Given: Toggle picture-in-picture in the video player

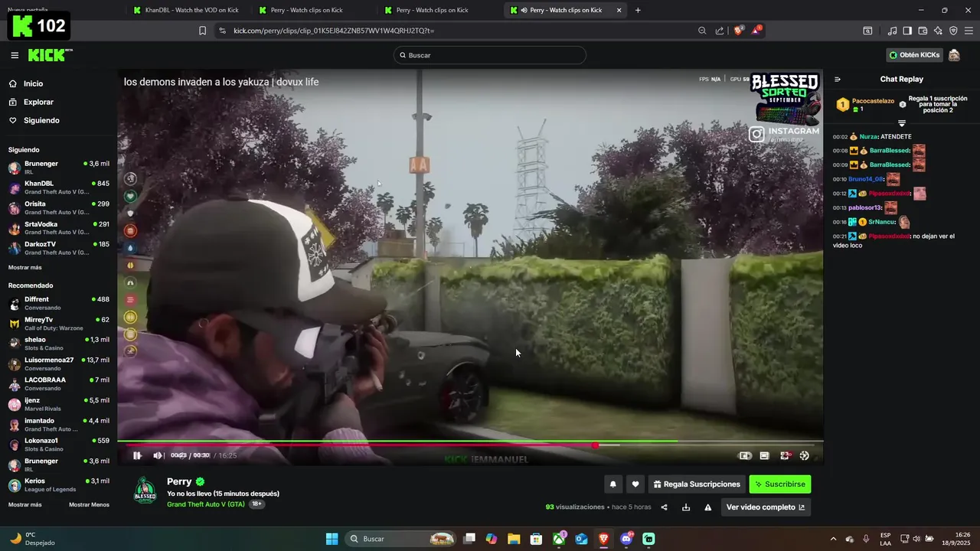Looking at the screenshot, I should pyautogui.click(x=744, y=455).
